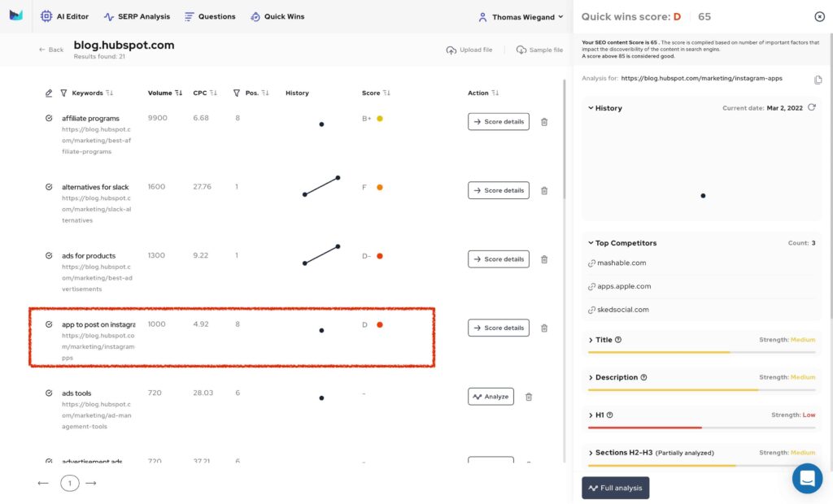Click the Full analysis button
This screenshot has width=833, height=504.
coord(615,488)
